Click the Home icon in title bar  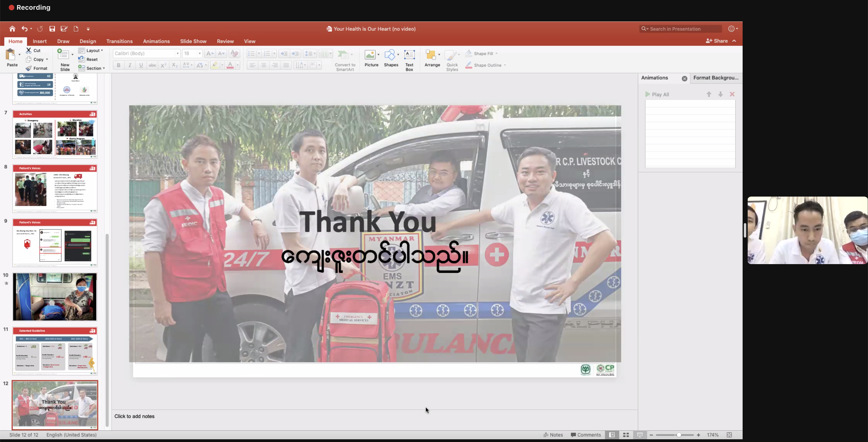[12, 29]
